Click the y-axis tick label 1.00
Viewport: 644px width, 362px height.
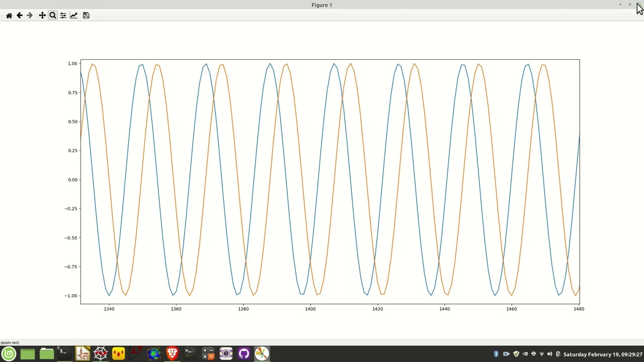coord(72,63)
